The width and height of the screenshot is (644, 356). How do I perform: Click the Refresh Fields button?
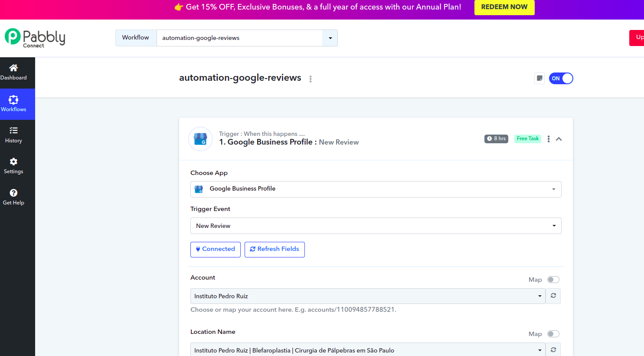(x=275, y=249)
